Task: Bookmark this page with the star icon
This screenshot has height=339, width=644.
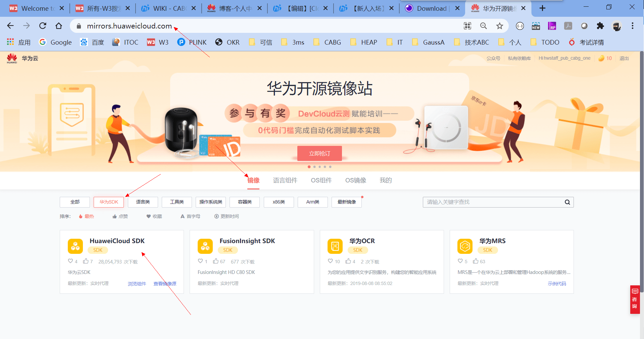Action: pos(500,26)
